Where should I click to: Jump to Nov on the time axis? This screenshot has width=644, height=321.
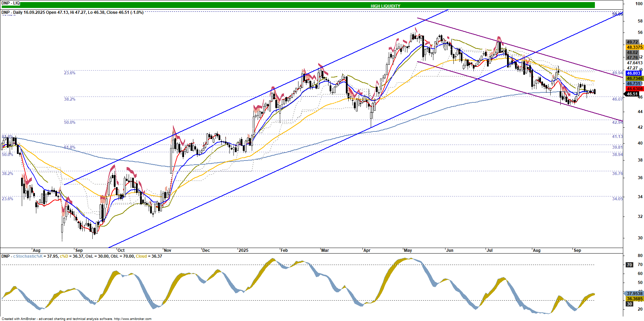[167, 250]
